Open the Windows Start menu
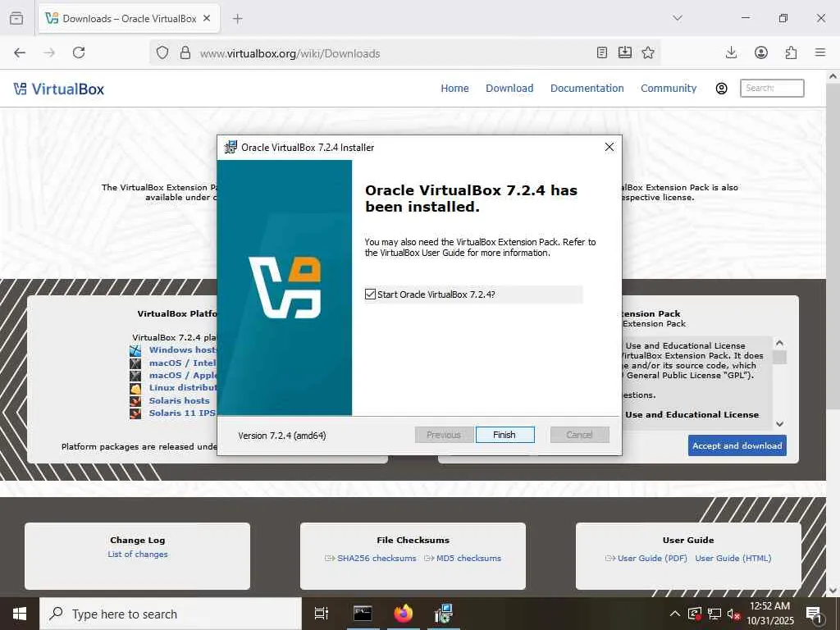The image size is (840, 630). click(20, 614)
